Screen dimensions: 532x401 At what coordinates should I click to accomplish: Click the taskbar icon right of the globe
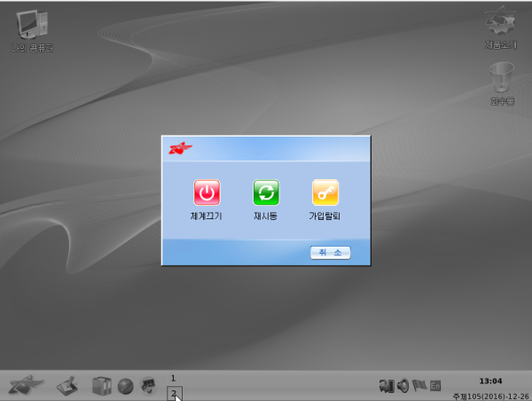pyautogui.click(x=148, y=386)
